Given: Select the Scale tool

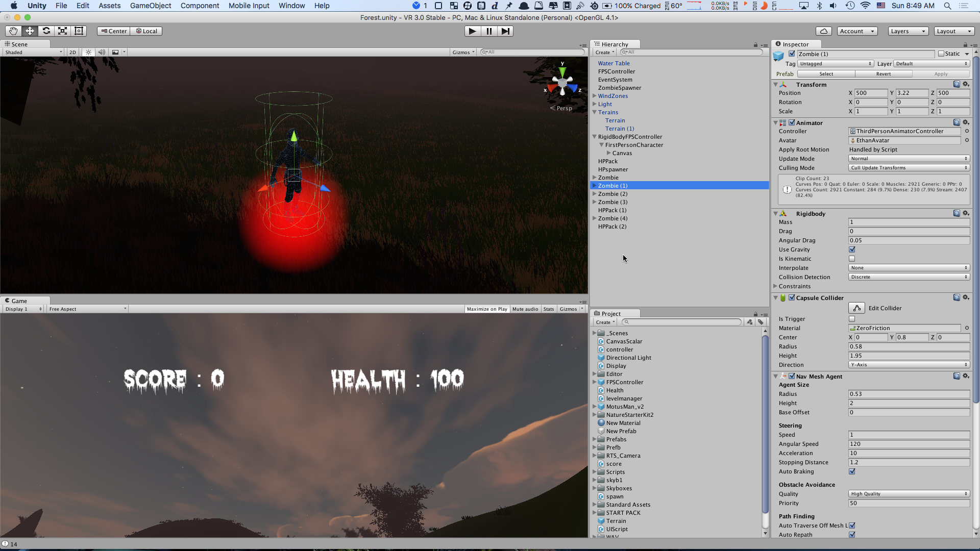Looking at the screenshot, I should [x=63, y=31].
